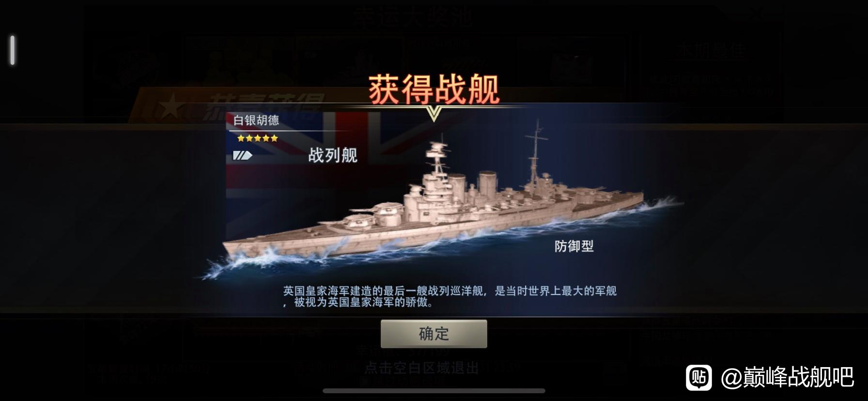Click the 防御型 defense type label
The image size is (868, 401).
574,246
